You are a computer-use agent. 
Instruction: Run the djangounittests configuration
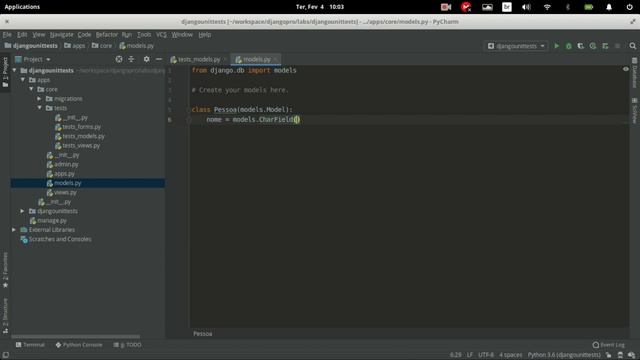coord(556,46)
